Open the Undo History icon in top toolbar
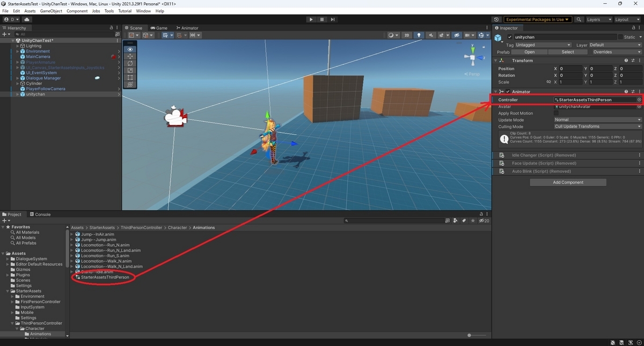The height and width of the screenshot is (346, 644). click(x=496, y=19)
